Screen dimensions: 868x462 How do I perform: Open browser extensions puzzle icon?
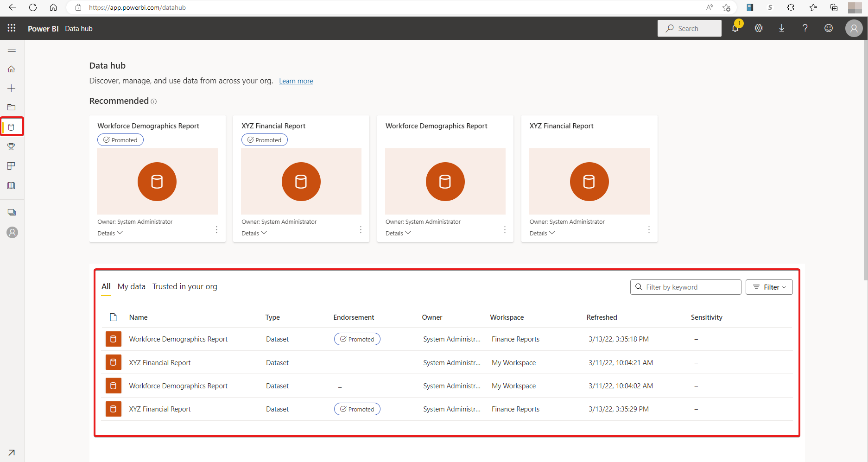[791, 7]
